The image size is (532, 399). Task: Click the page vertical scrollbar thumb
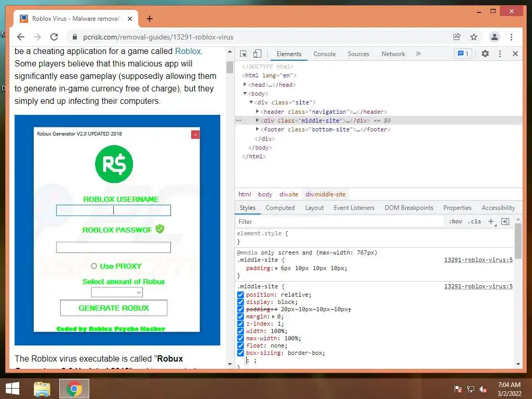[x=230, y=67]
